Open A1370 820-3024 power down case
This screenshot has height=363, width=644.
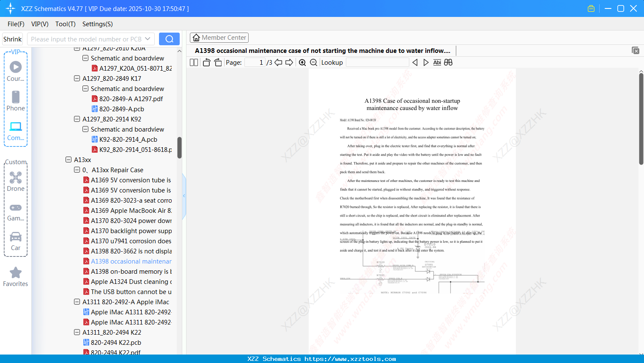pos(128,221)
